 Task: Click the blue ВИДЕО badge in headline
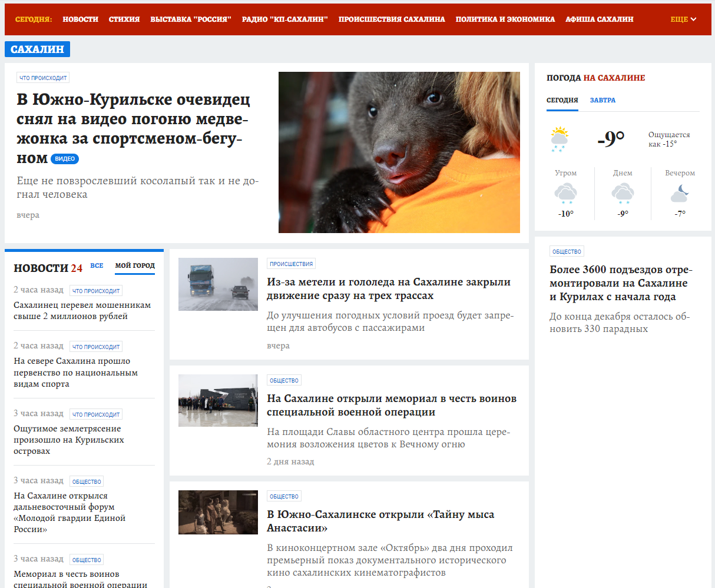[65, 158]
